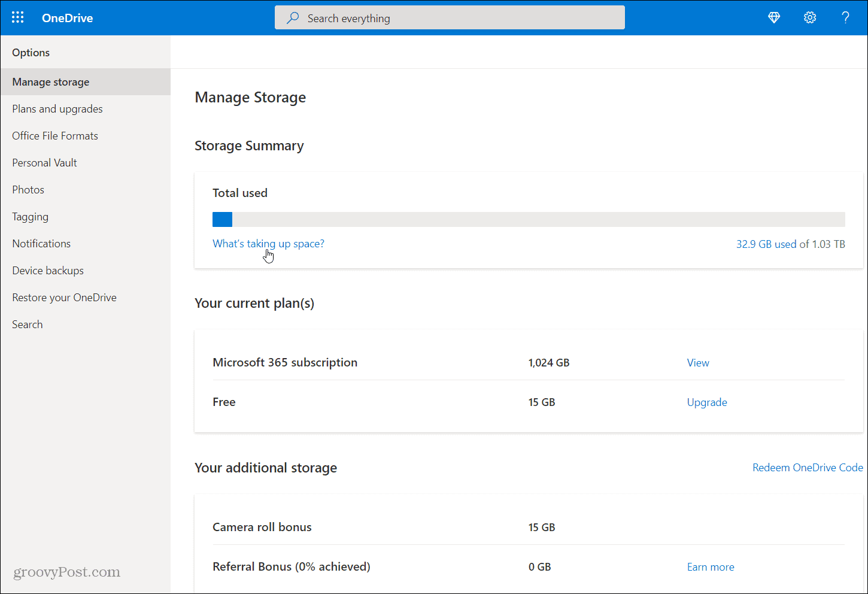The width and height of the screenshot is (868, 594).
Task: Click the 1,024 GB value
Action: coord(549,363)
